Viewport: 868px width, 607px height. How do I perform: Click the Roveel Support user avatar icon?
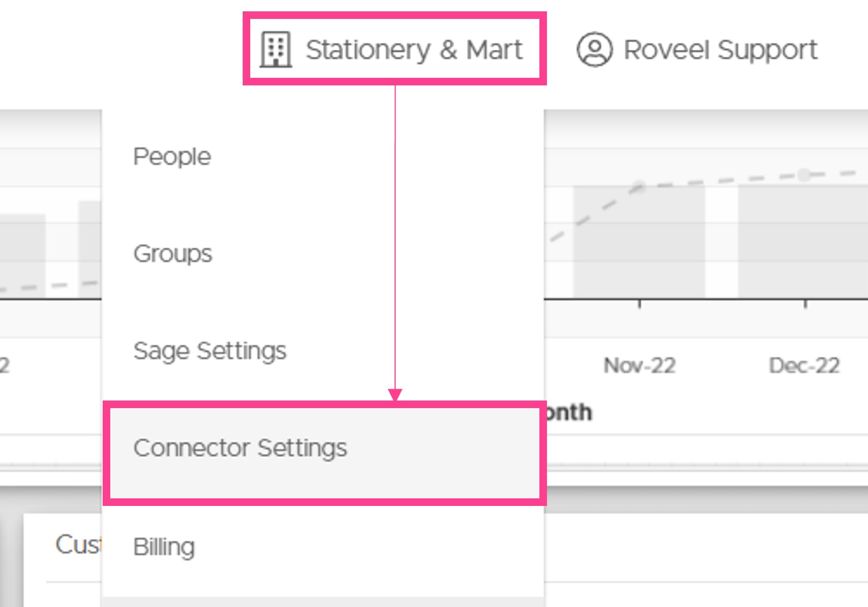[594, 49]
